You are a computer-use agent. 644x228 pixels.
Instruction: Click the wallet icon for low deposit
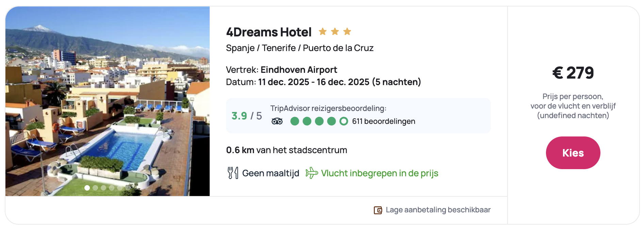[x=378, y=210]
